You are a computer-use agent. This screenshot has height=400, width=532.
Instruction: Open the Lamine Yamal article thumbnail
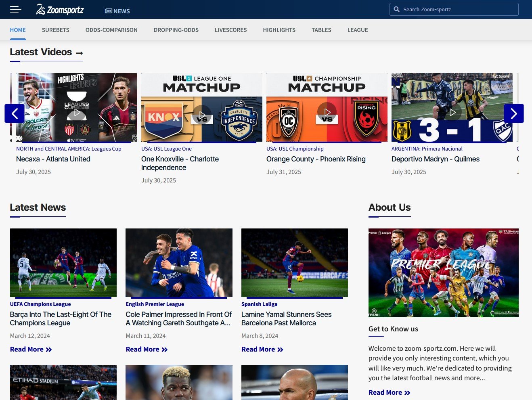295,263
